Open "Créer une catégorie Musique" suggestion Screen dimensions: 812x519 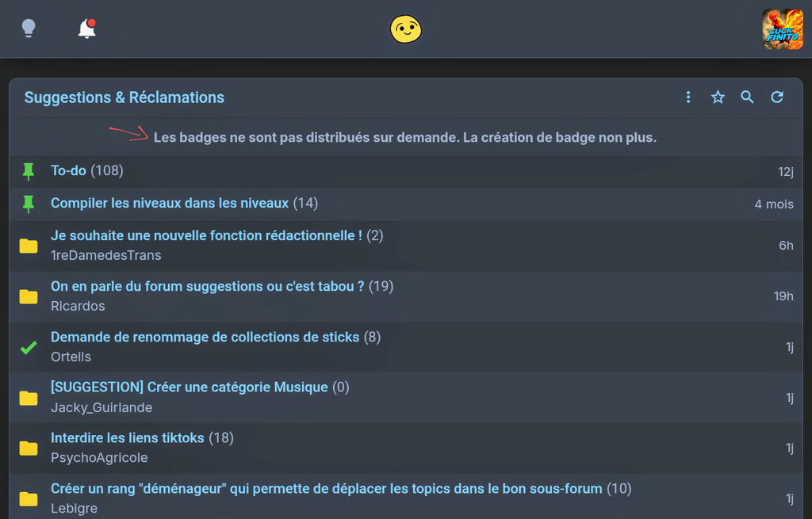click(189, 387)
